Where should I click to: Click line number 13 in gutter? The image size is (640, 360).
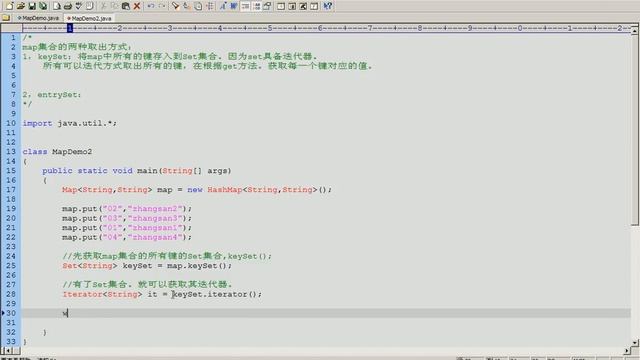[11, 152]
